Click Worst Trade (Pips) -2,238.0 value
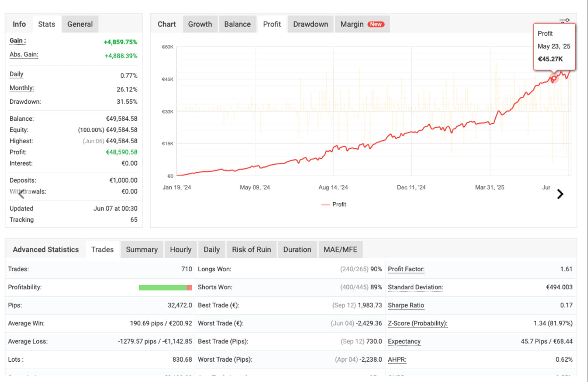This screenshot has width=588, height=382. [x=371, y=360]
